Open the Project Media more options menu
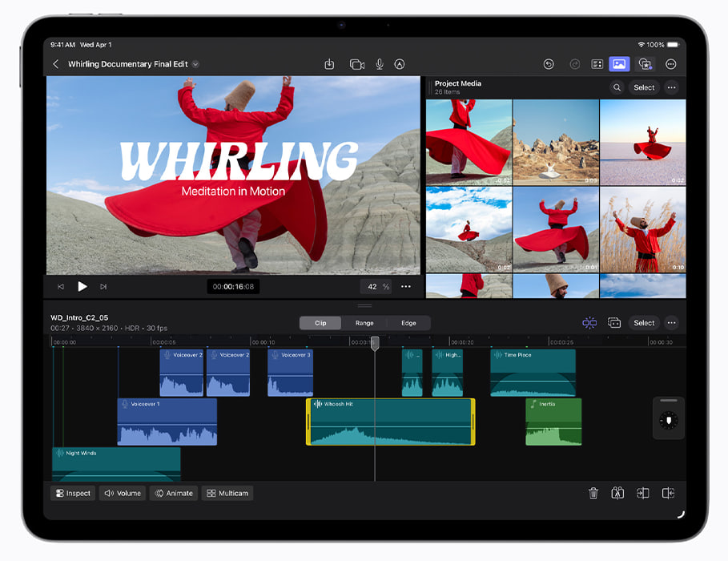 pyautogui.click(x=671, y=87)
